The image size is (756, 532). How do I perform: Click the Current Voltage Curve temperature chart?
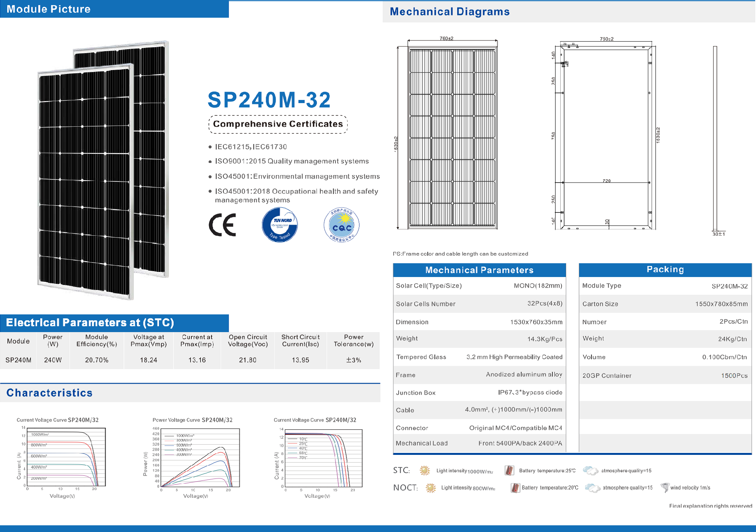point(318,458)
